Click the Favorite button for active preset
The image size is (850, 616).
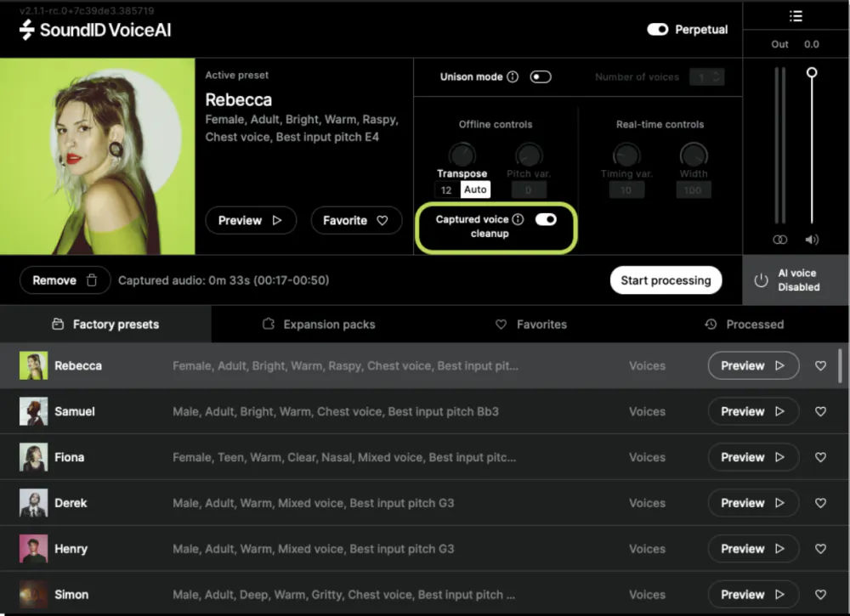point(356,221)
